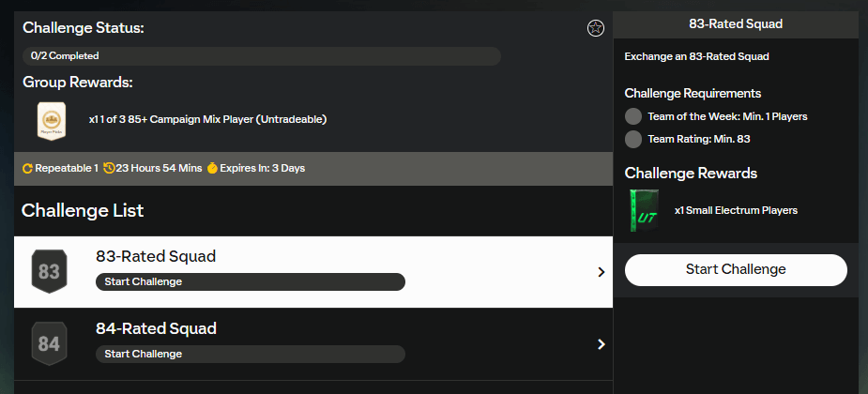Click the Player Picks reward card icon

click(x=51, y=121)
